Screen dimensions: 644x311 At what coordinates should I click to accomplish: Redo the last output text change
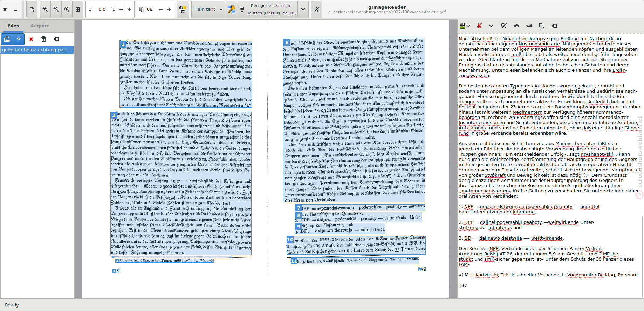pyautogui.click(x=529, y=26)
